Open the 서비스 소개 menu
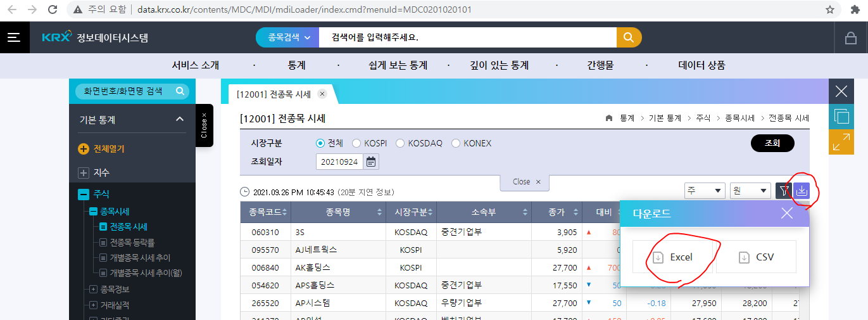This screenshot has width=868, height=320. pos(195,65)
